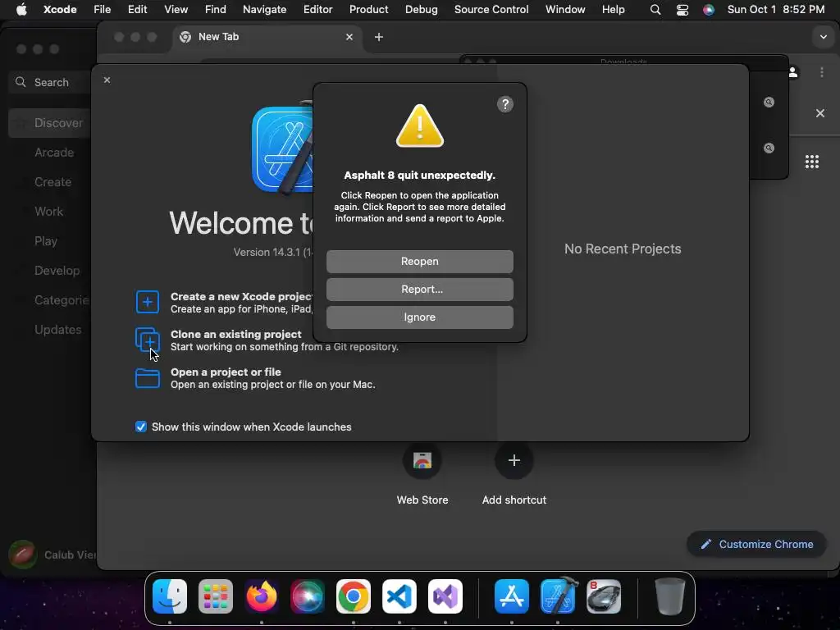Open App Store from the Dock
The width and height of the screenshot is (840, 630).
click(512, 596)
